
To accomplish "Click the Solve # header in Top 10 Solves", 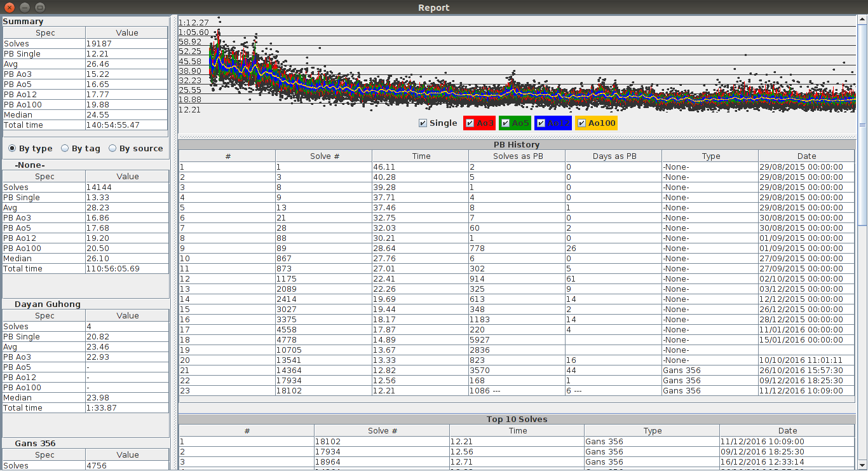I will 382,430.
